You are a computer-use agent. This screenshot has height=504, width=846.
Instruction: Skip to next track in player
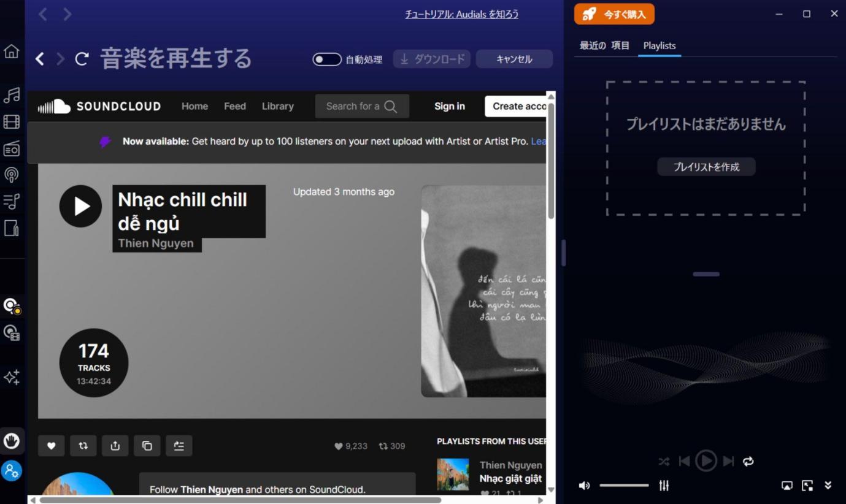click(x=728, y=461)
